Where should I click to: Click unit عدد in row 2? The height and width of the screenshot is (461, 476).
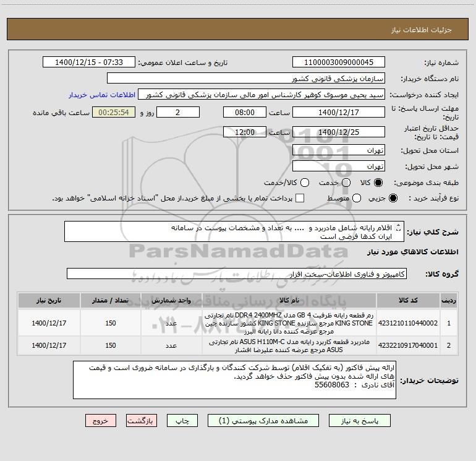(x=171, y=345)
